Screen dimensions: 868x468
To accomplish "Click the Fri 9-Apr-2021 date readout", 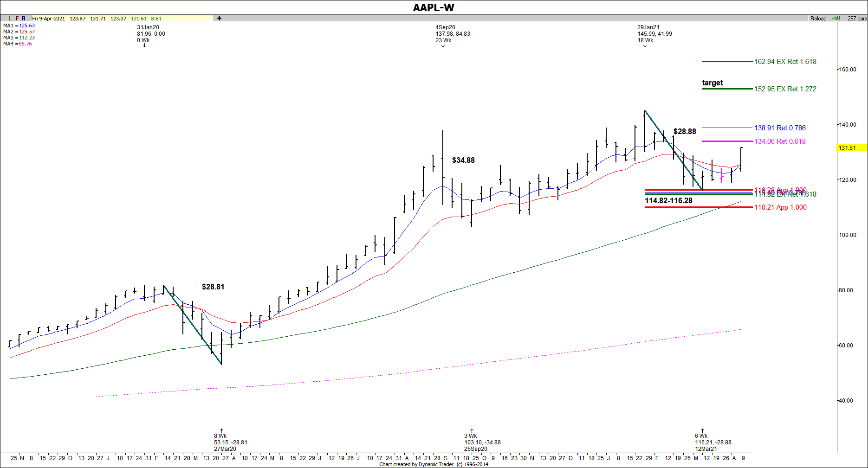I will click(49, 19).
